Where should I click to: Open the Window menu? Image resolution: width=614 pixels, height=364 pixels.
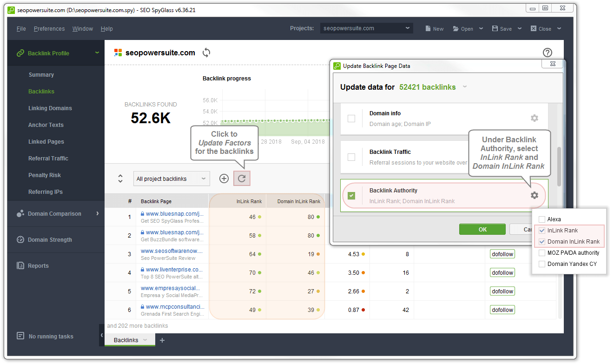click(x=83, y=29)
